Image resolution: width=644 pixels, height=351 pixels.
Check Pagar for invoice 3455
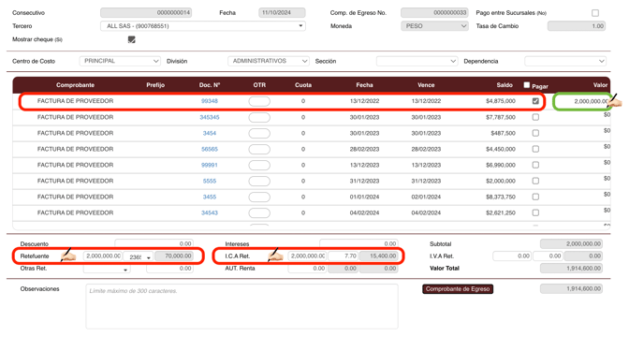535,197
